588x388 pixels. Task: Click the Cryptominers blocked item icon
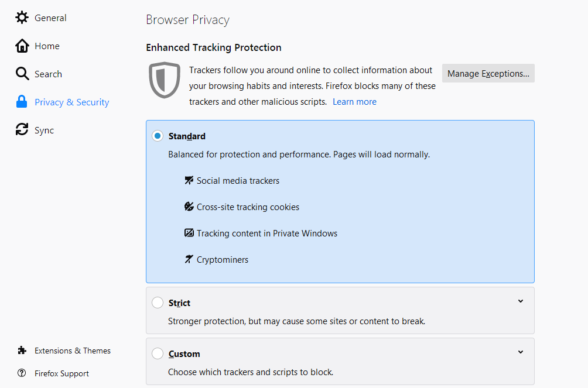189,259
